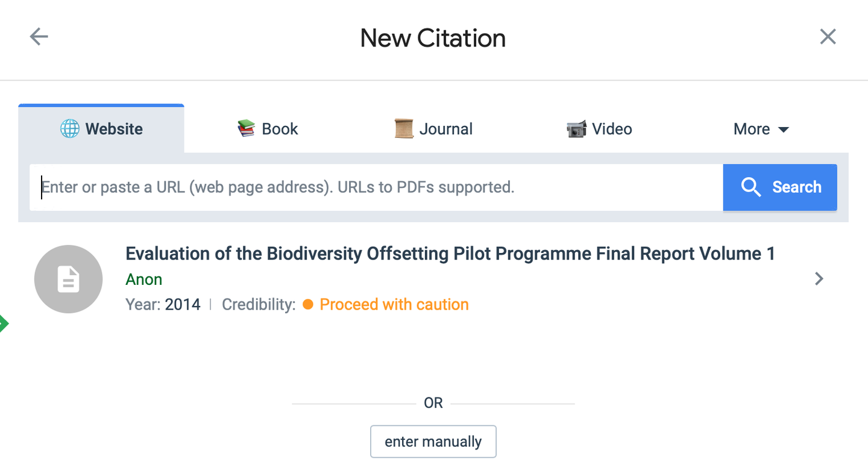Click the magnifying glass search icon
The image size is (868, 474).
751,187
